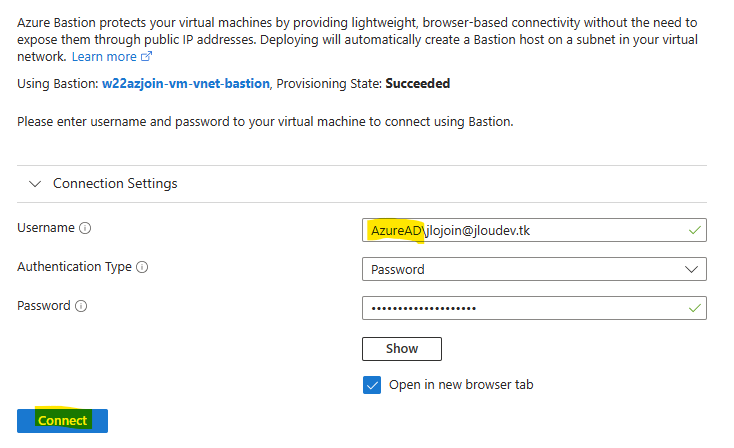Click the Connect button
734x448 pixels.
tap(62, 420)
